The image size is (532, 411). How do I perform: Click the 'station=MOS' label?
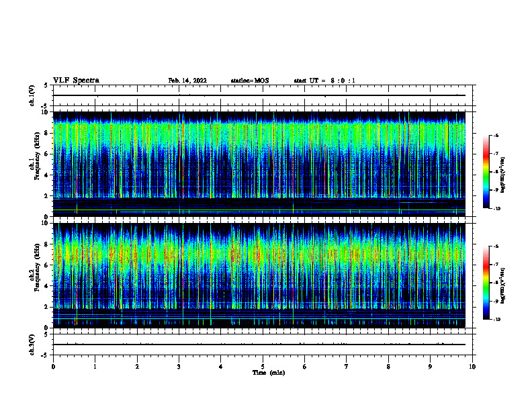[250, 81]
